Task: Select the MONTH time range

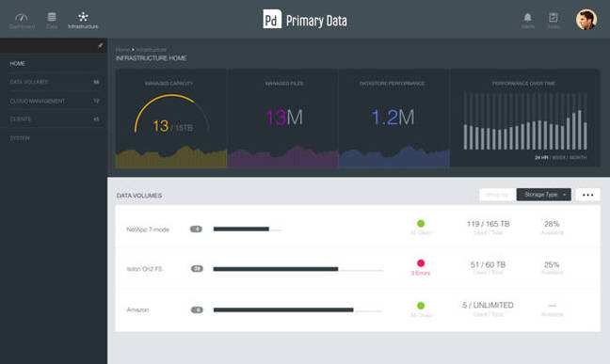Action: coord(578,157)
